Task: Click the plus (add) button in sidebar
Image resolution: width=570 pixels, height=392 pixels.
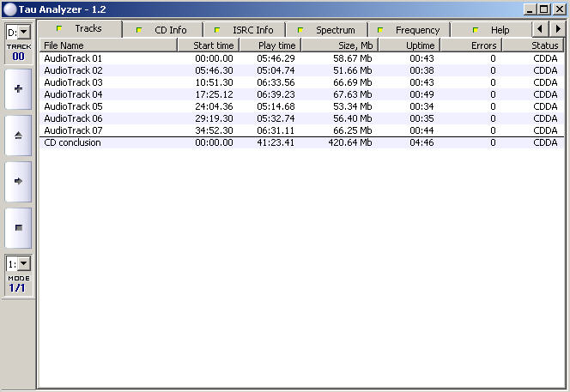Action: pos(18,89)
